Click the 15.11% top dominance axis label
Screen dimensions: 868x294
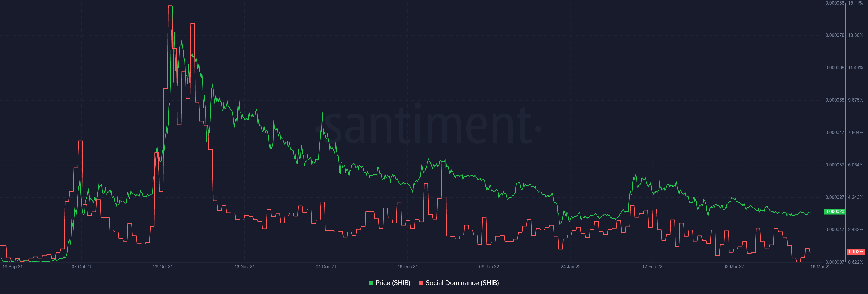pyautogui.click(x=856, y=3)
